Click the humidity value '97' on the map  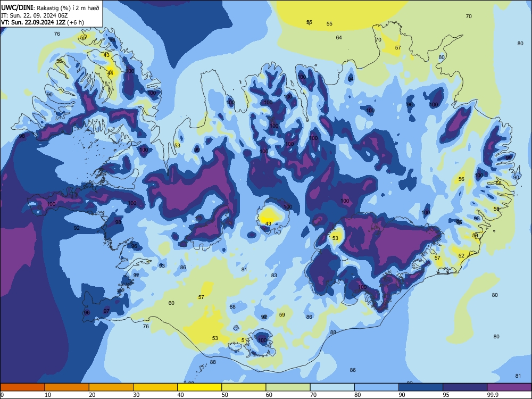(106, 311)
